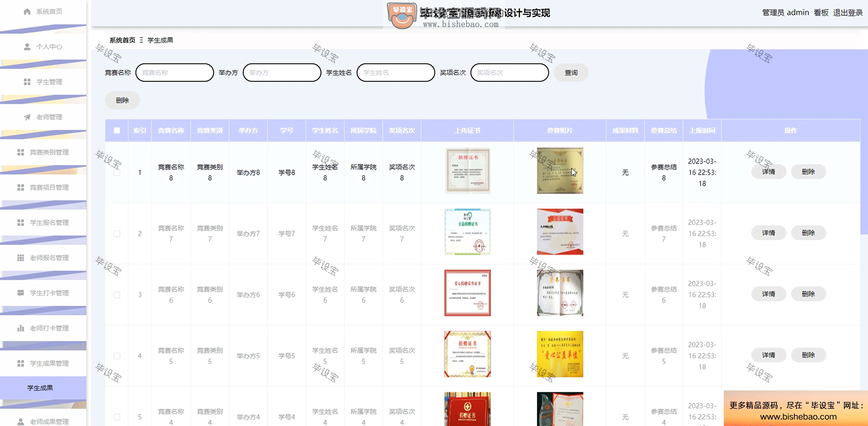Click the batch 删除 button above table
The height and width of the screenshot is (426, 868).
(122, 100)
